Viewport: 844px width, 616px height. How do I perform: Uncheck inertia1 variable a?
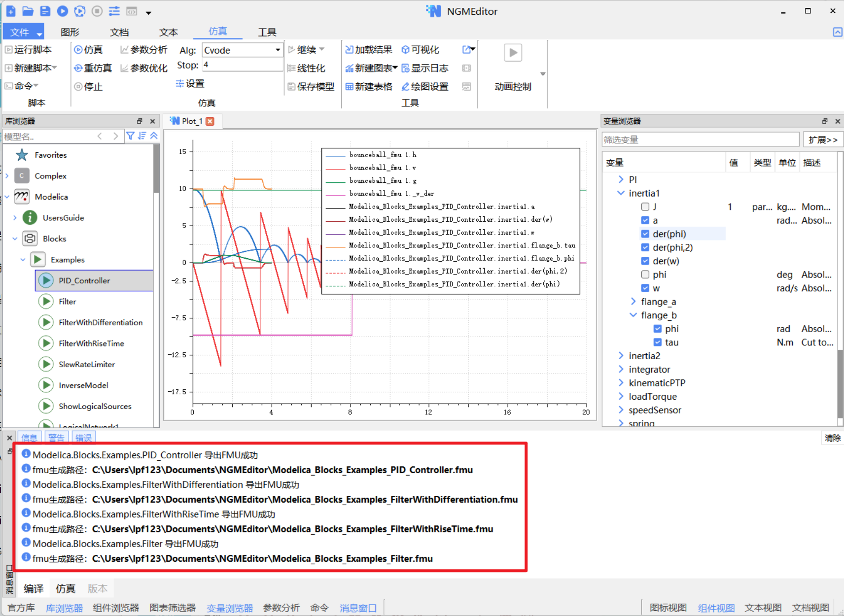pyautogui.click(x=645, y=220)
